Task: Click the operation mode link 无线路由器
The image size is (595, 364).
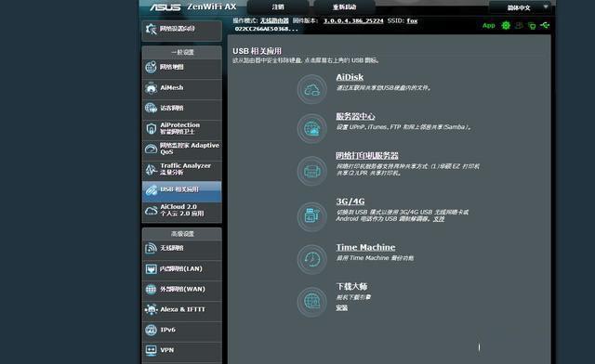Action: tap(274, 20)
